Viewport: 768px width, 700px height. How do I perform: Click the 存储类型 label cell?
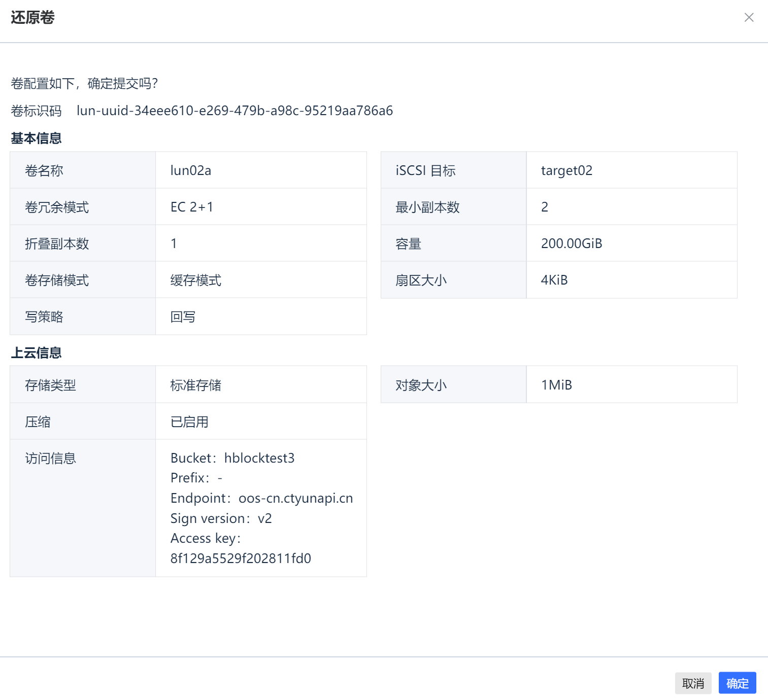(83, 384)
